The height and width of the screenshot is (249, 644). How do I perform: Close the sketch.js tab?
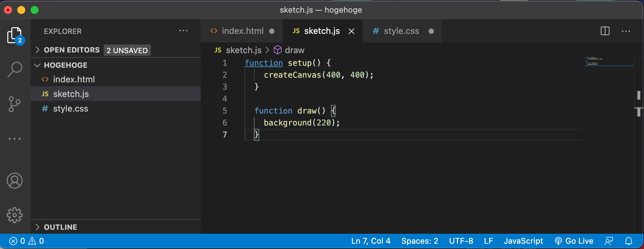pos(351,31)
